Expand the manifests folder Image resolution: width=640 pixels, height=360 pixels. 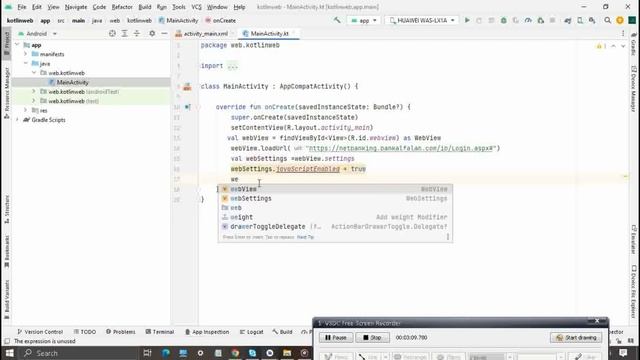pyautogui.click(x=25, y=54)
